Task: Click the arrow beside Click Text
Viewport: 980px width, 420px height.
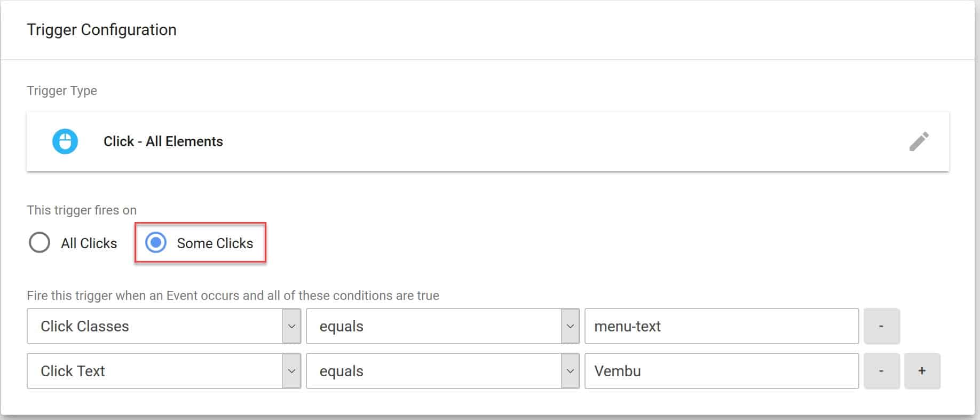Action: [x=291, y=371]
